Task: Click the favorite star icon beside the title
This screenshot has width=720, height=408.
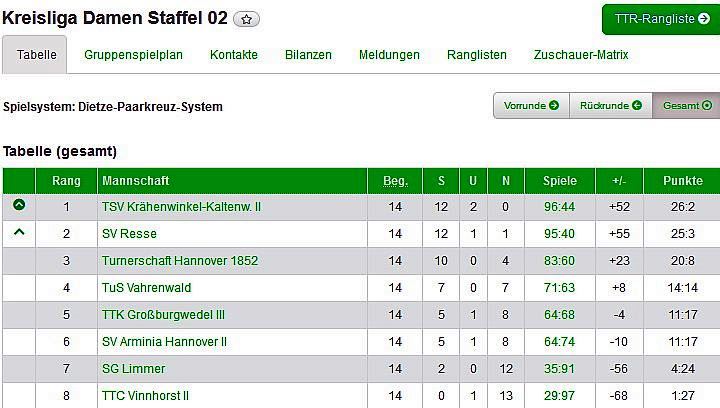Action: [x=246, y=19]
